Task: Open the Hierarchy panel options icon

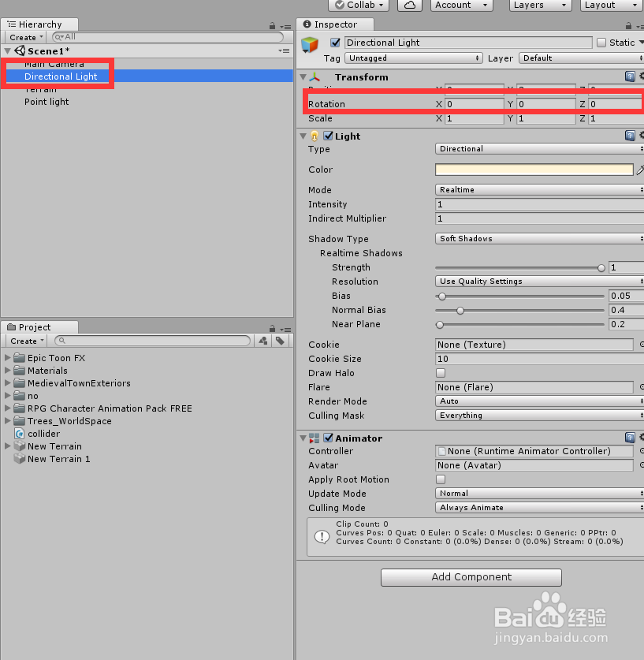Action: (285, 27)
